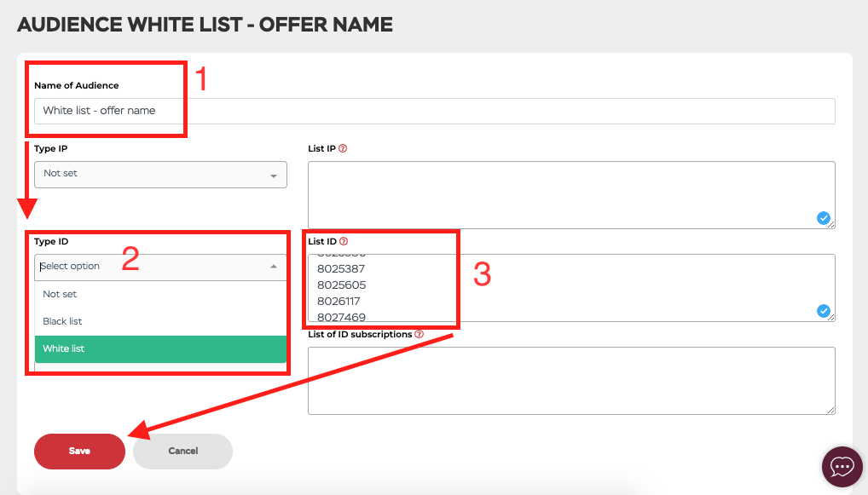Select the Not set option in Type ID
868x495 pixels.
click(160, 294)
